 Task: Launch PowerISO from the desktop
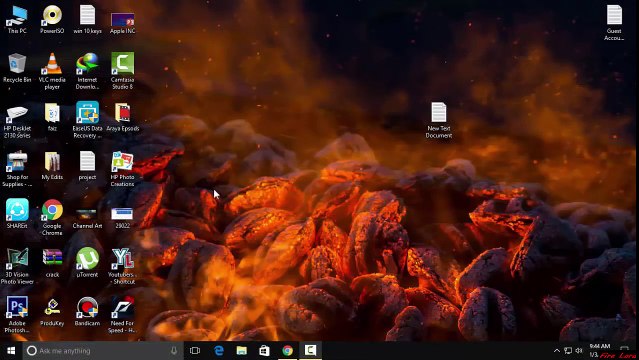(x=52, y=20)
